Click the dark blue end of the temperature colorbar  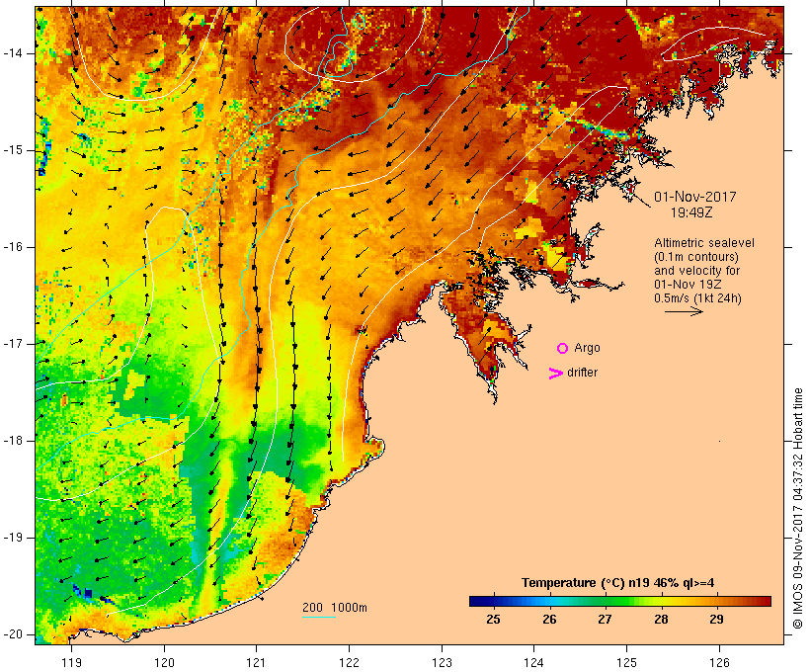pos(478,601)
